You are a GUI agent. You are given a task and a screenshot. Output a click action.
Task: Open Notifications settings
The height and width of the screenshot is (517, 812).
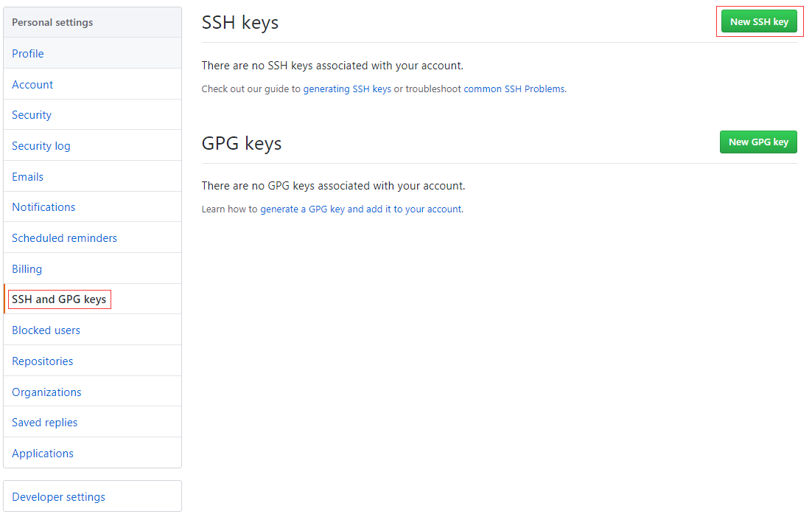[x=92, y=207]
